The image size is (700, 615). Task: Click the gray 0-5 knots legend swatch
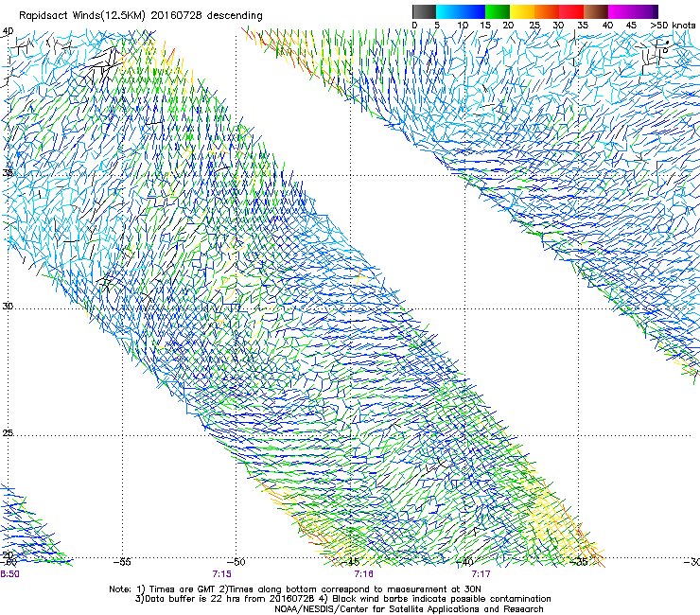coord(424,11)
